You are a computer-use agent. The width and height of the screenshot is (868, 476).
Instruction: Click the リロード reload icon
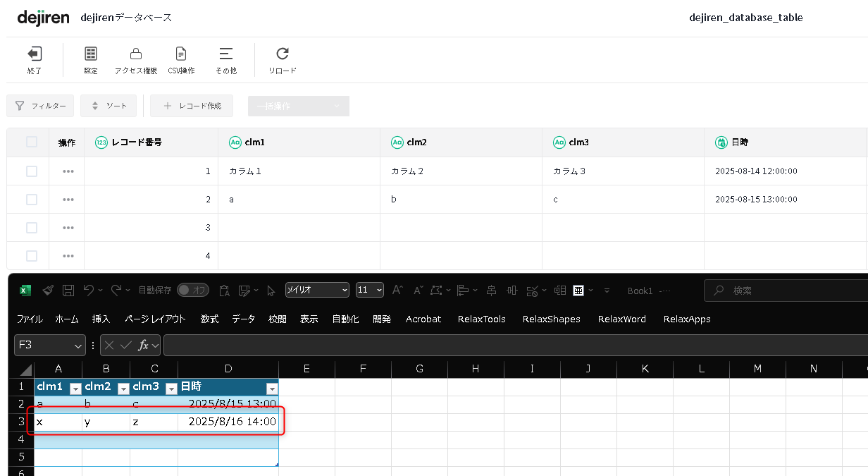[283, 54]
